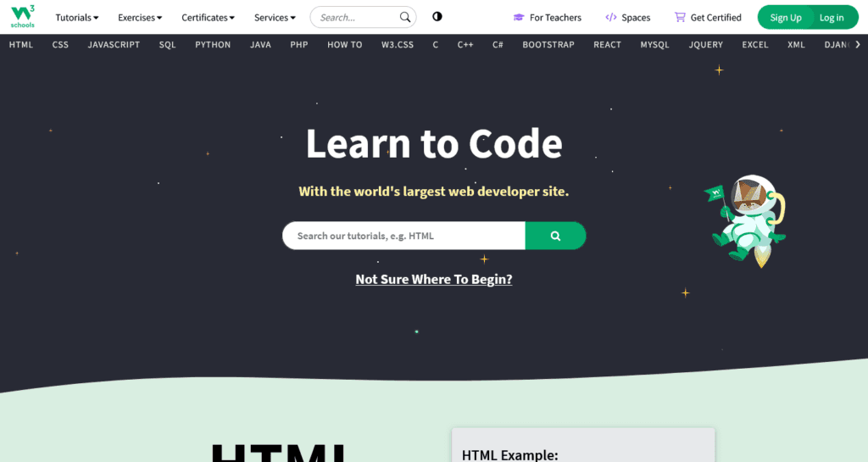Select HTML in the topic bar

21,45
